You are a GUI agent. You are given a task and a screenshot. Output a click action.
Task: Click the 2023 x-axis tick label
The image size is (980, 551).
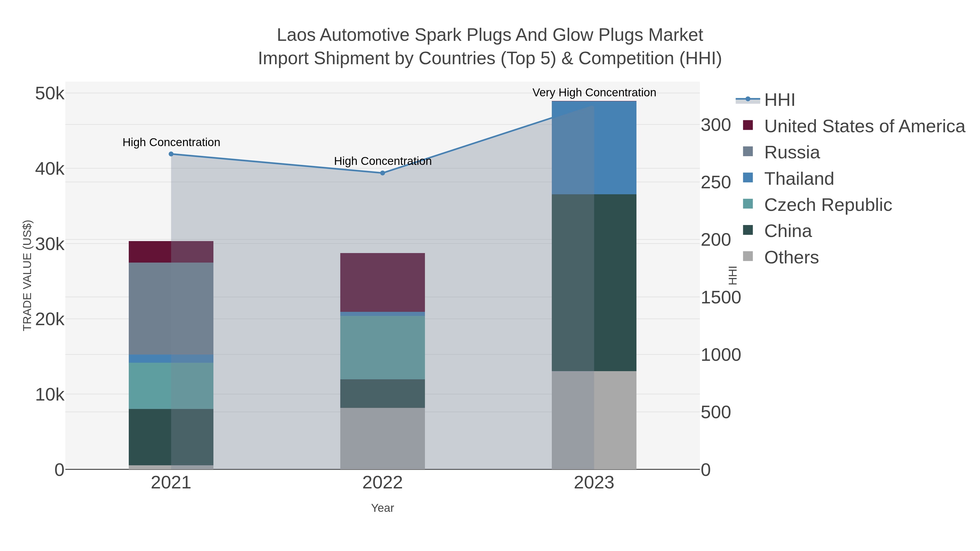[x=594, y=483]
